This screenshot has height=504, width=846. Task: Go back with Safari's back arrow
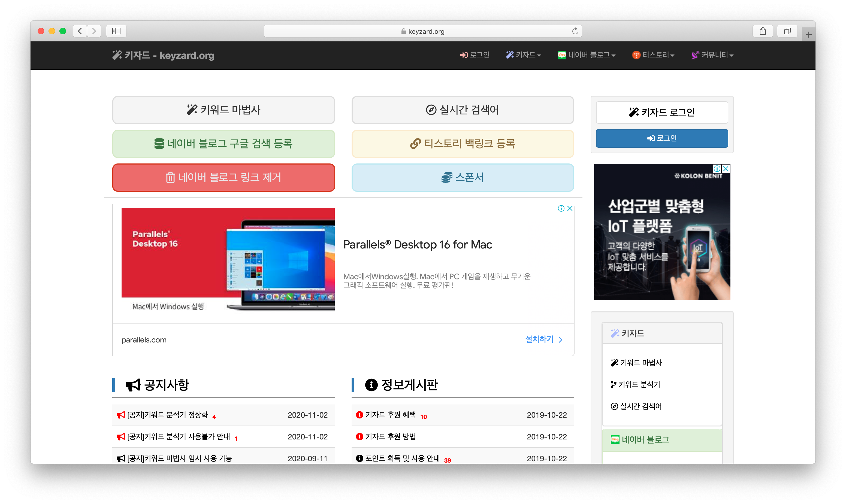coord(80,31)
